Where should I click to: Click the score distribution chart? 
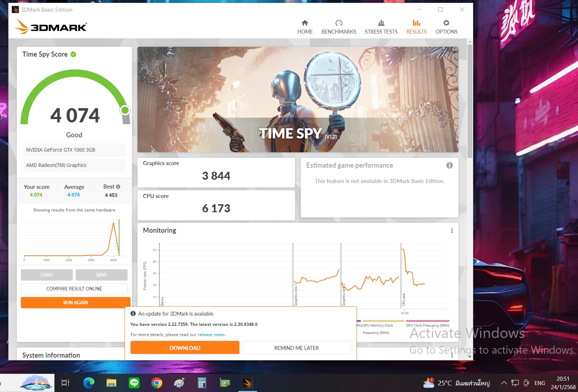click(x=74, y=239)
